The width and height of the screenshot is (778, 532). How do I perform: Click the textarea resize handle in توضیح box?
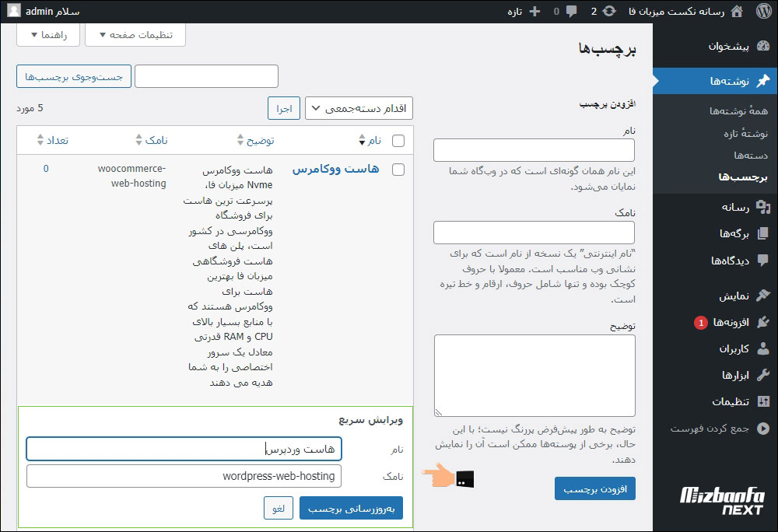pyautogui.click(x=439, y=412)
